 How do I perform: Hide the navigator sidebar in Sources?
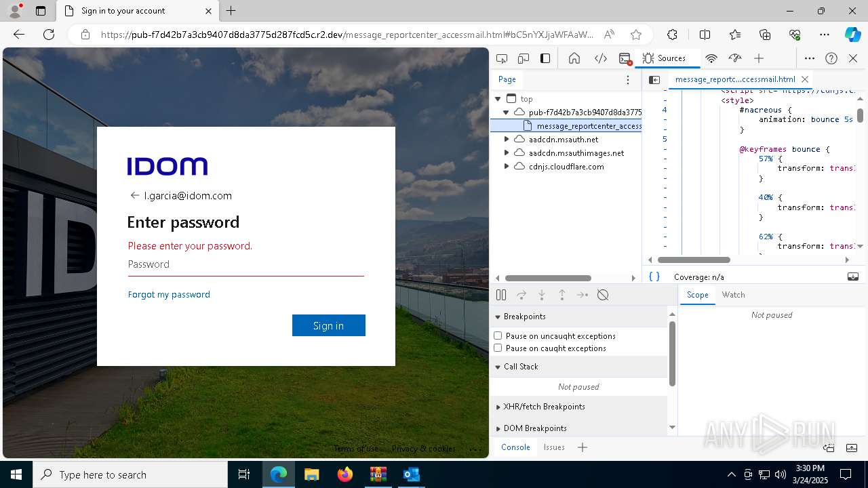point(654,80)
